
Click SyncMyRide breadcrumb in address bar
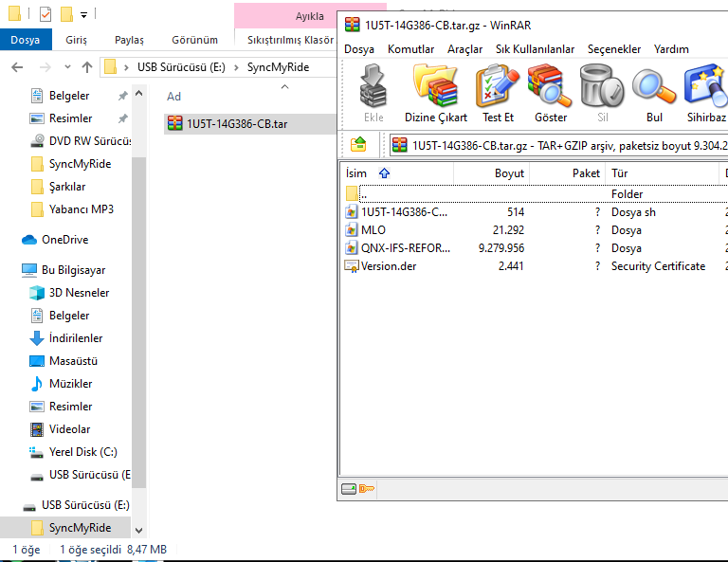click(x=278, y=67)
